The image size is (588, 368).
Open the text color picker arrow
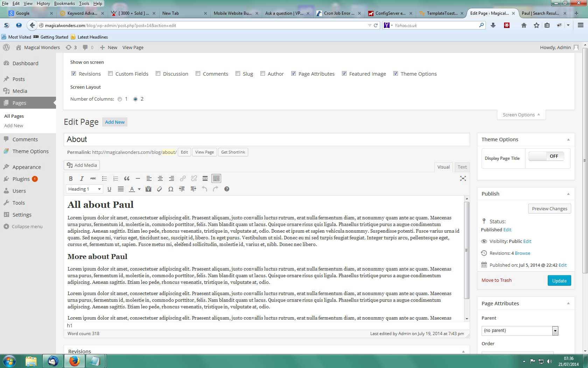click(x=139, y=189)
